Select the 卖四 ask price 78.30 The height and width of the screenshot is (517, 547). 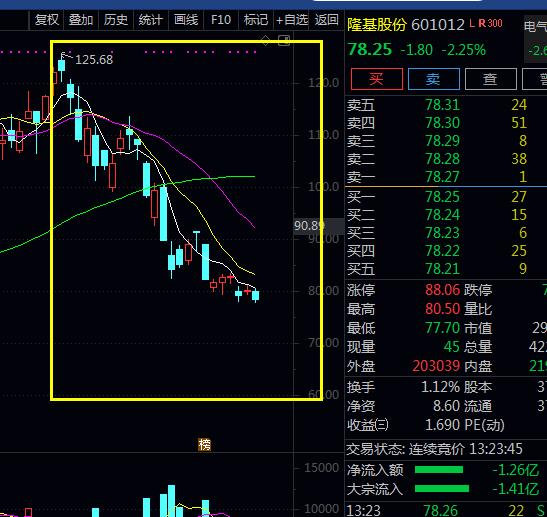coord(442,123)
